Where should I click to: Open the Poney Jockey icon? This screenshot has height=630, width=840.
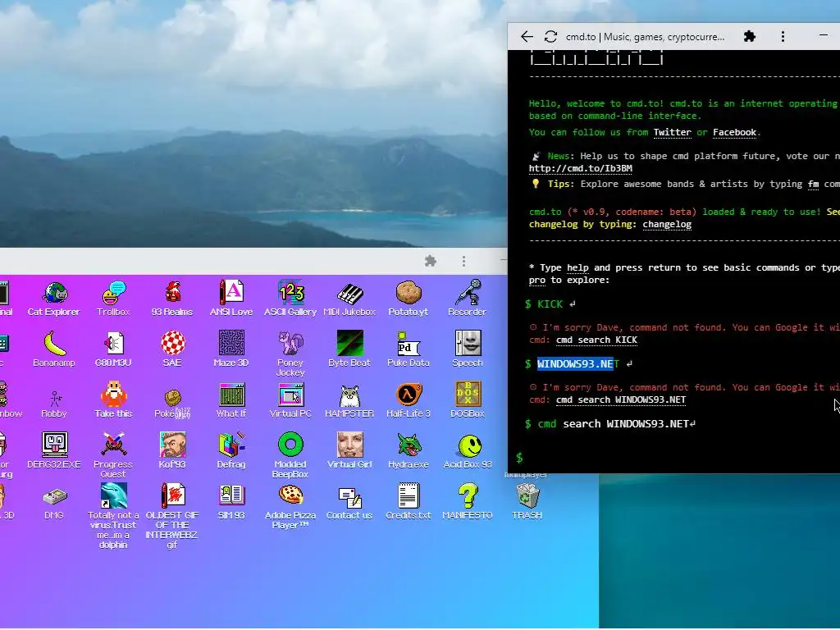[290, 354]
